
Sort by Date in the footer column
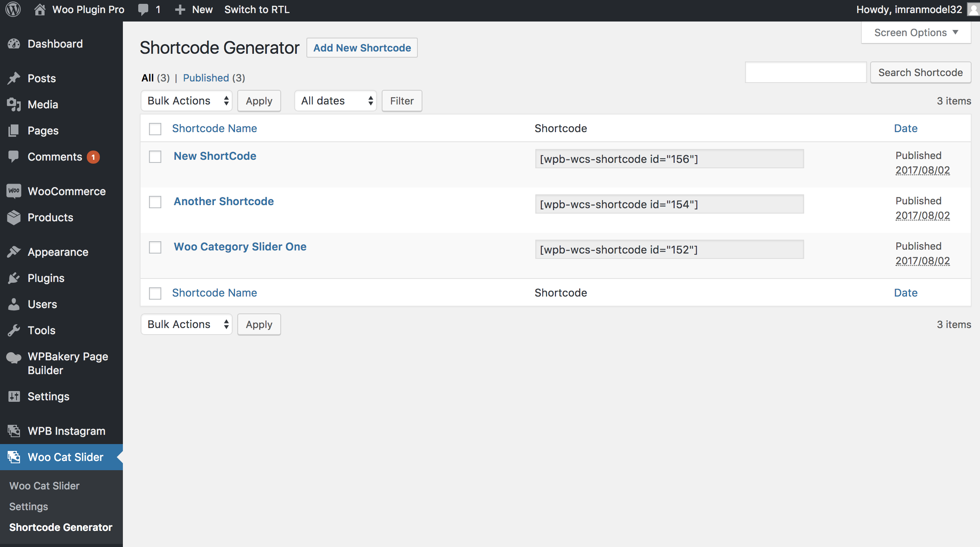click(906, 293)
